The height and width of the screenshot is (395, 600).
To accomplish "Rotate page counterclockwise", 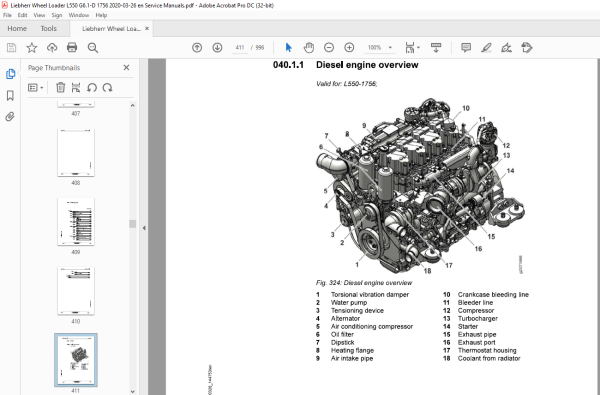I will (92, 88).
